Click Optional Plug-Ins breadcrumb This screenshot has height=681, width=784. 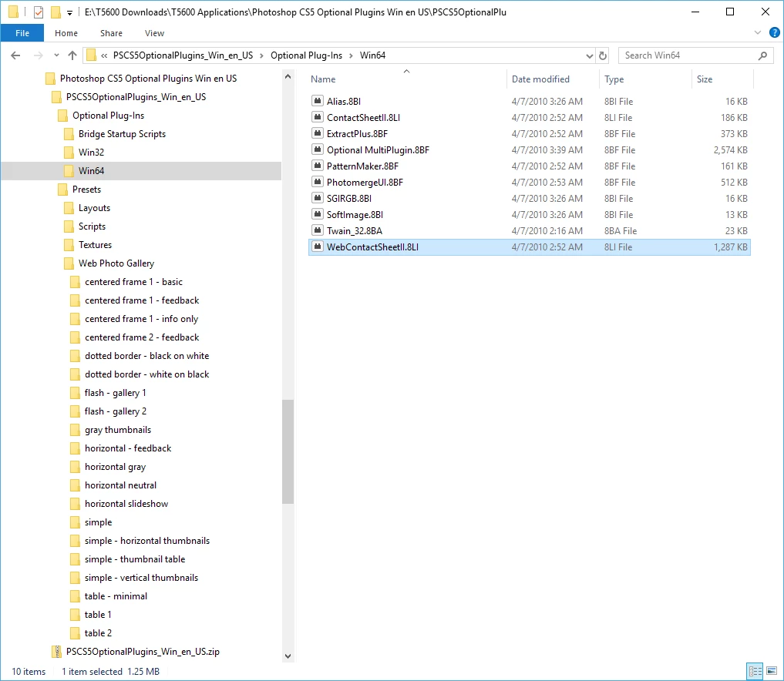tap(307, 55)
